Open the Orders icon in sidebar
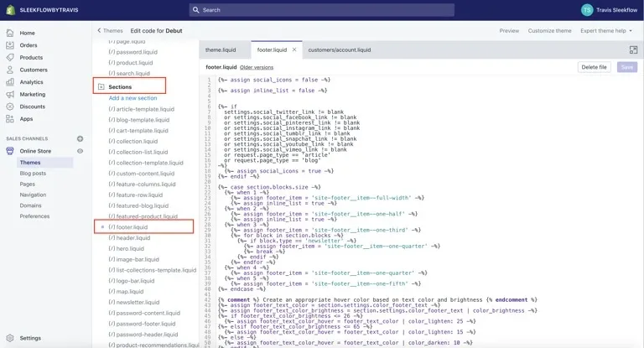 (10, 45)
